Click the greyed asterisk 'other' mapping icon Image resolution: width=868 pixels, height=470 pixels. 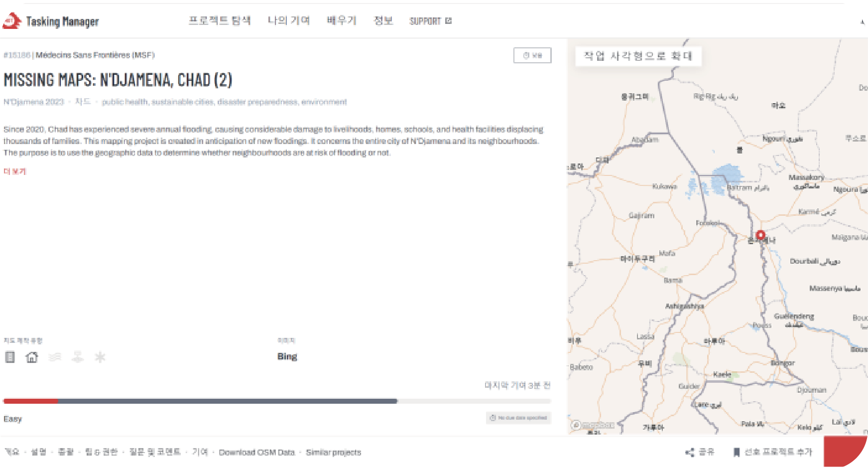pos(100,357)
